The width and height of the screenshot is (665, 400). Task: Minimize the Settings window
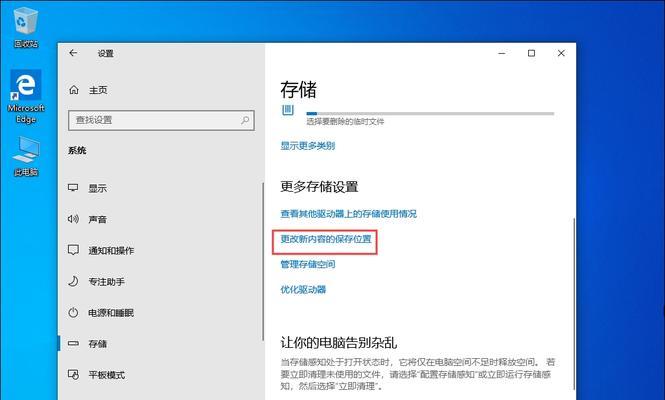click(502, 53)
